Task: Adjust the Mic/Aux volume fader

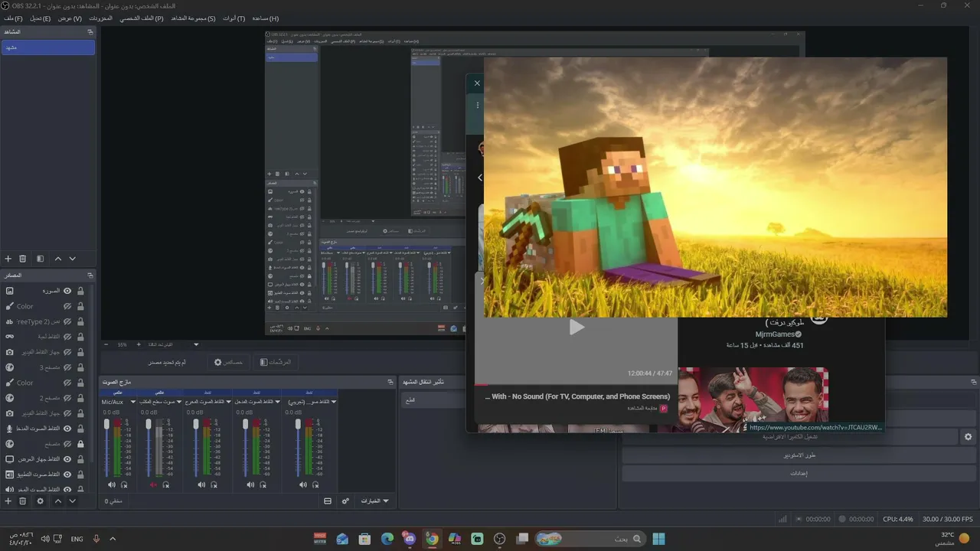Action: click(x=106, y=425)
